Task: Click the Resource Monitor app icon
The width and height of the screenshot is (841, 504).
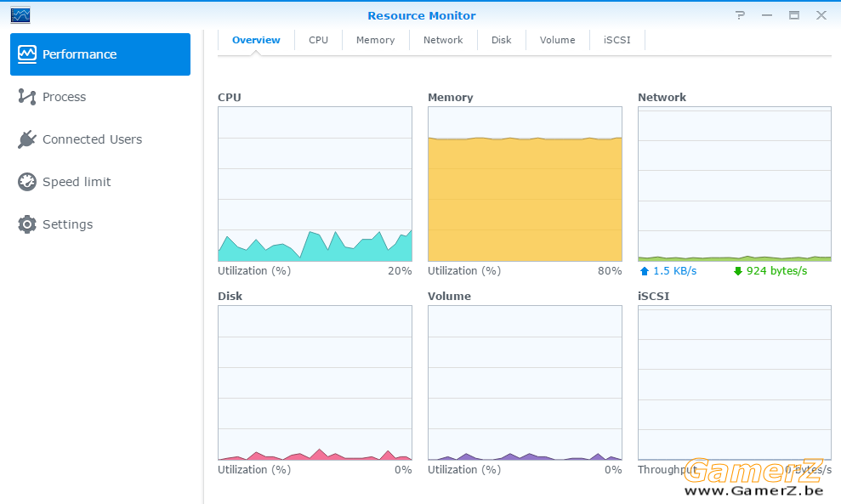Action: 20,15
